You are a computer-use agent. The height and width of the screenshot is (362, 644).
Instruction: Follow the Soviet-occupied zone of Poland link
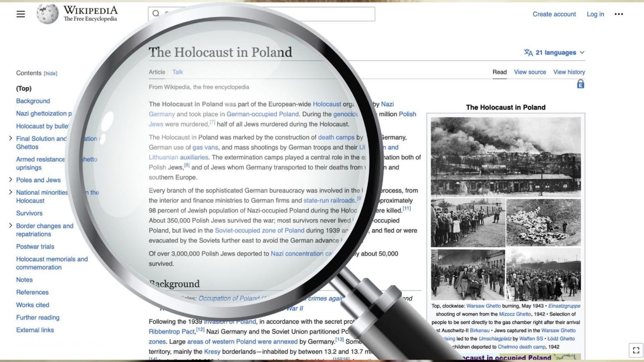click(x=260, y=230)
